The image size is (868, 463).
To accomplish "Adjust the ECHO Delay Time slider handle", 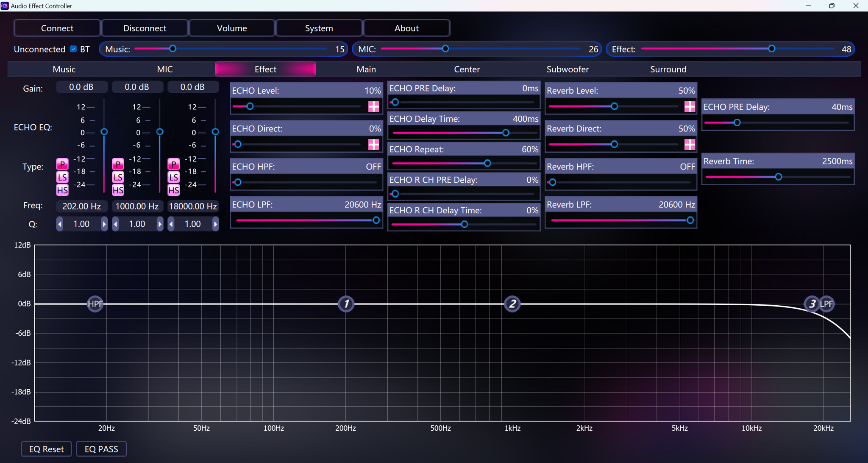I will (505, 133).
